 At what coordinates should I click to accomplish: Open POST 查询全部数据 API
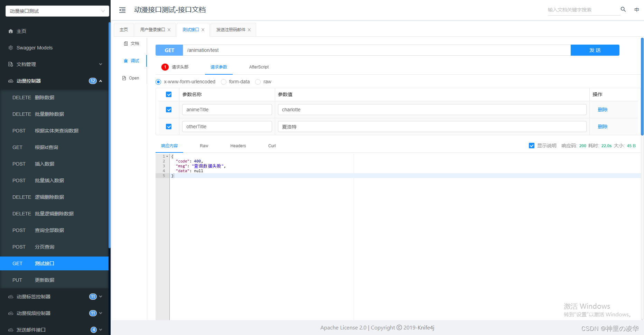coord(54,230)
